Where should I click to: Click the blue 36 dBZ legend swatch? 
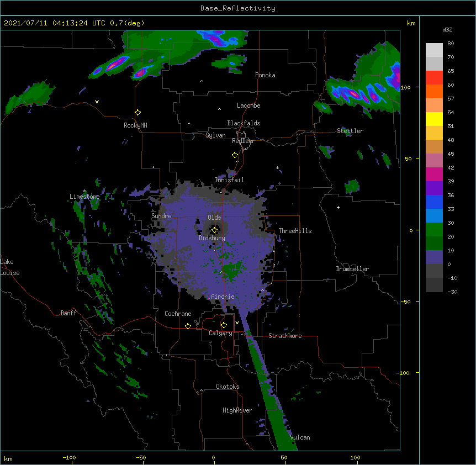point(434,202)
